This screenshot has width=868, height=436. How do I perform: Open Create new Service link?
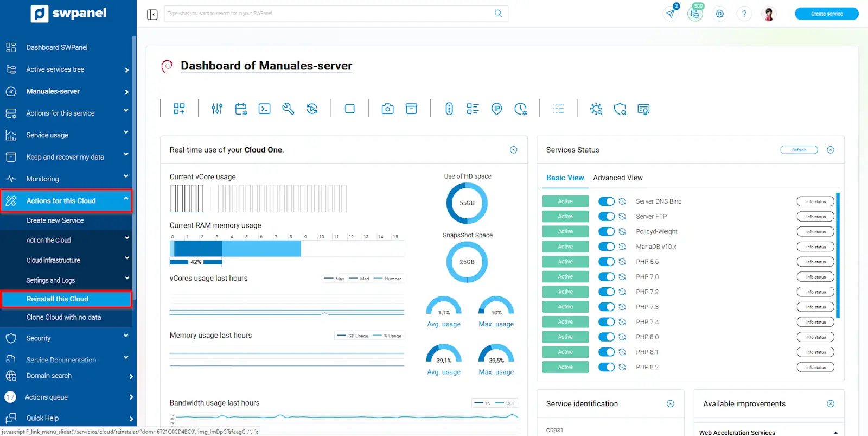[55, 220]
